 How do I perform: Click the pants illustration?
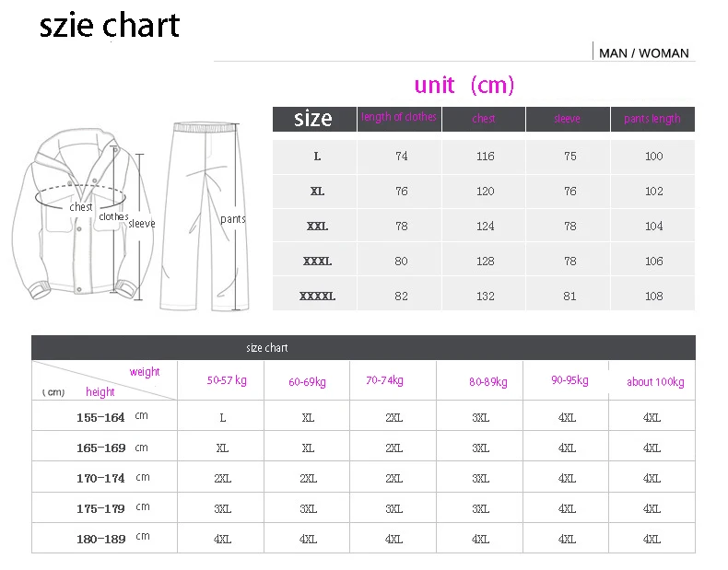click(x=205, y=216)
